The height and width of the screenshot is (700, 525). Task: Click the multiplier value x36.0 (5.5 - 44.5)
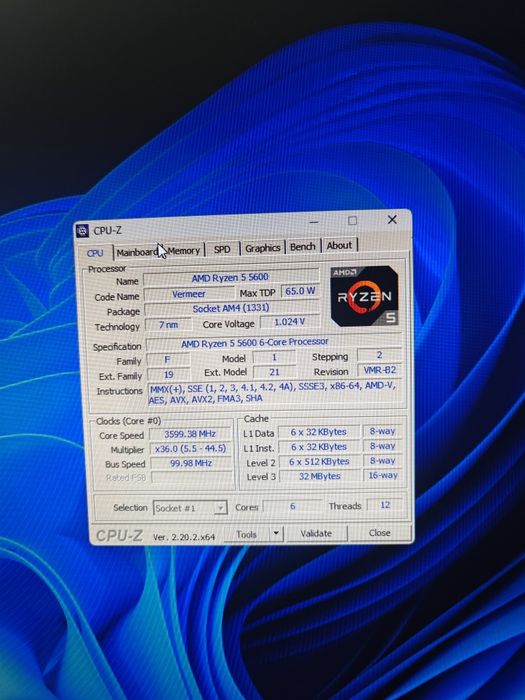coord(190,449)
